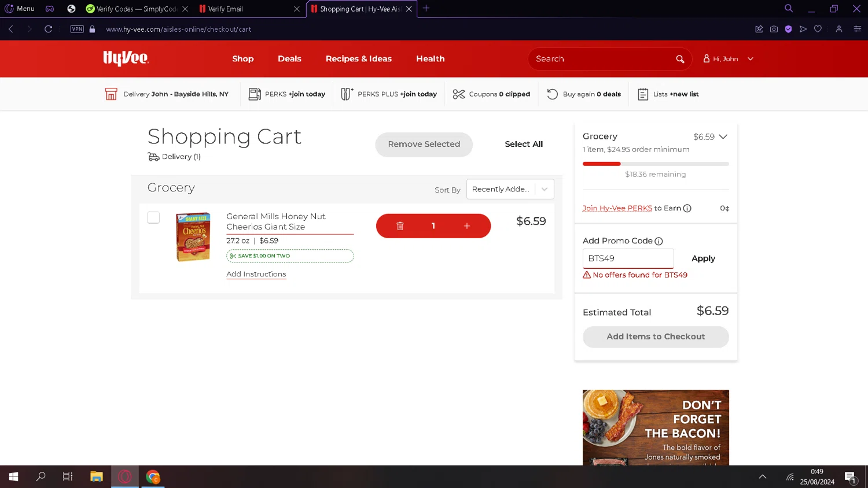The height and width of the screenshot is (488, 868).
Task: Open Coupons scissors icon
Action: (x=459, y=94)
